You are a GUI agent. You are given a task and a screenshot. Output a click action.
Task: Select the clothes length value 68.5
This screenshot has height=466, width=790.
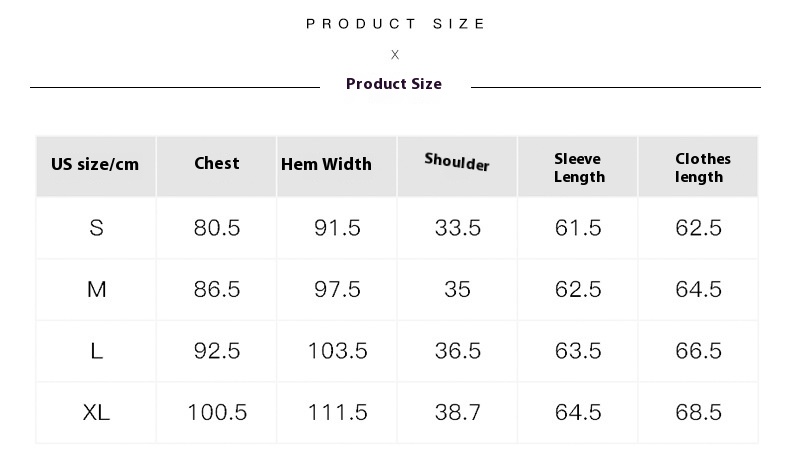click(x=699, y=413)
